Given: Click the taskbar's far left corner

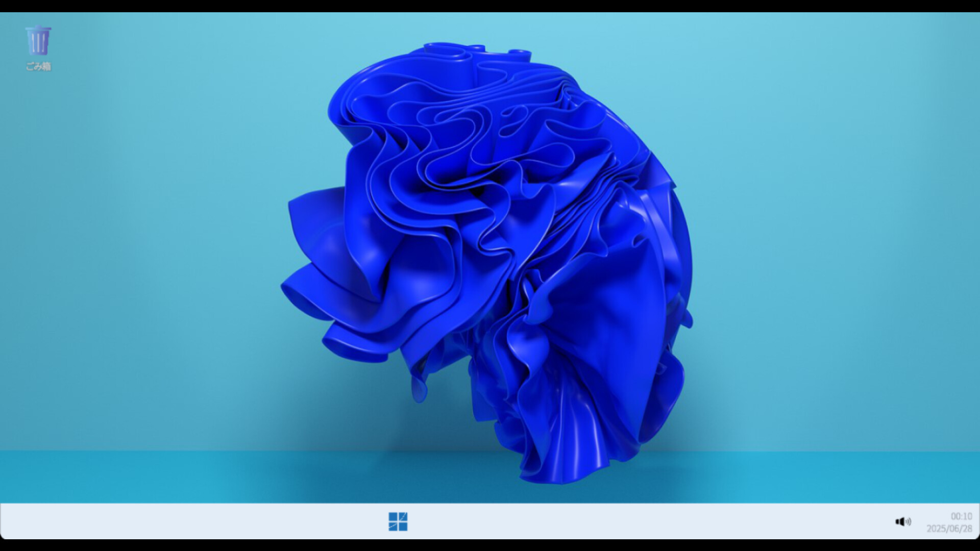Looking at the screenshot, I should pyautogui.click(x=4, y=521).
